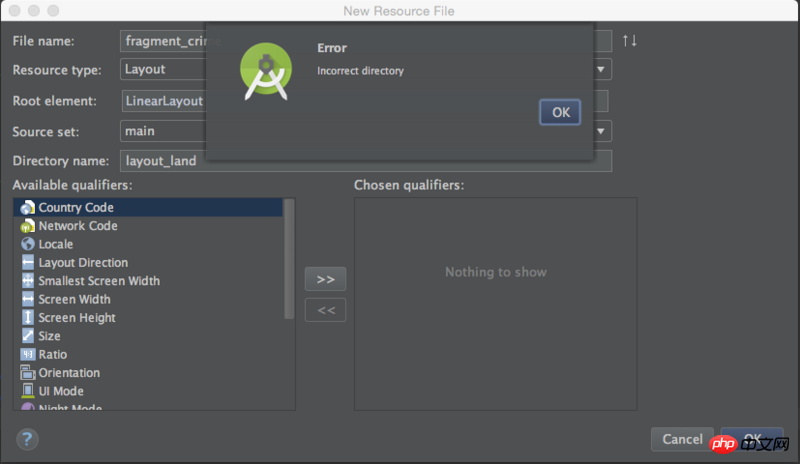Click the 'Incorrect directory' error message
Screen dimensions: 800x464
[x=360, y=71]
